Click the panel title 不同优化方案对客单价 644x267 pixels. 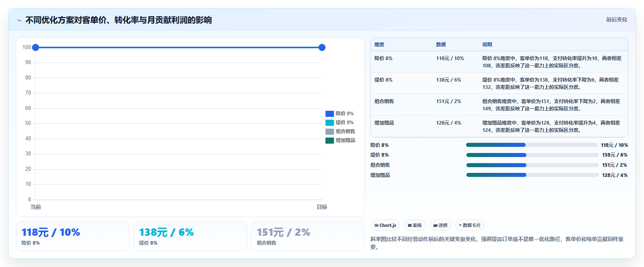(x=118, y=20)
